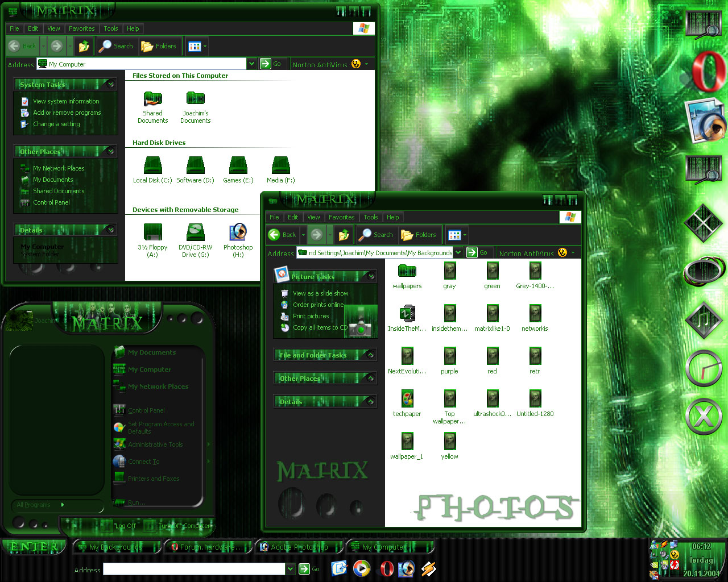Screen dimensions: 728x582
Task: Click the Change a setting link
Action: [56, 124]
